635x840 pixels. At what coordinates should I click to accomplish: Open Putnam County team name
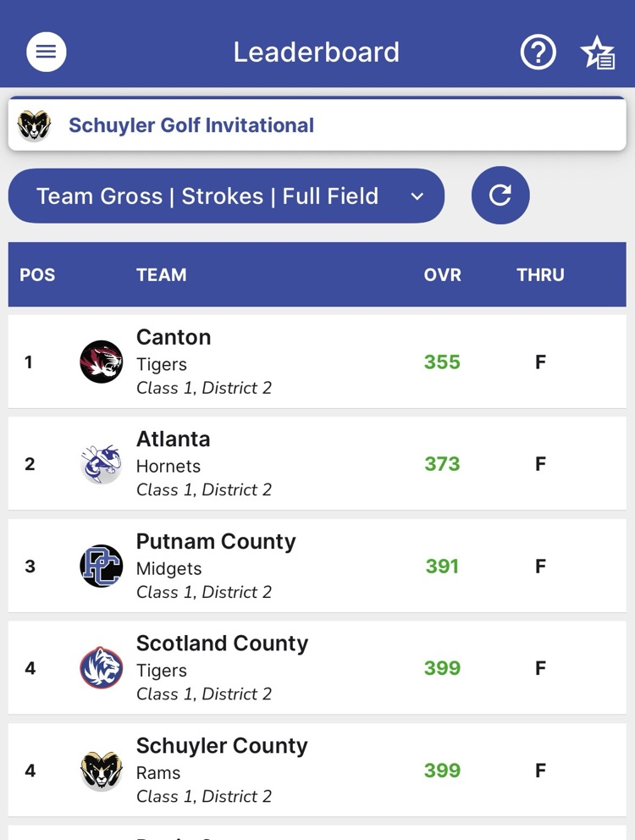click(216, 542)
